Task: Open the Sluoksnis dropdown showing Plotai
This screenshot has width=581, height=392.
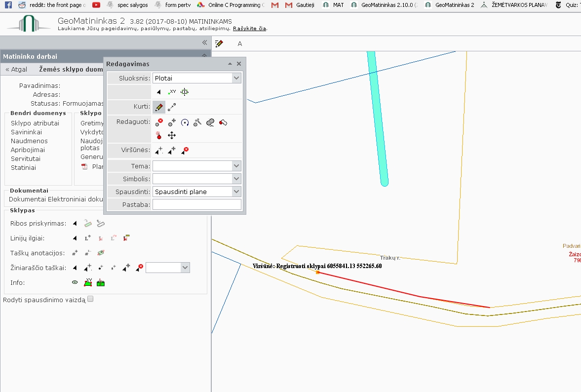Action: click(x=197, y=78)
